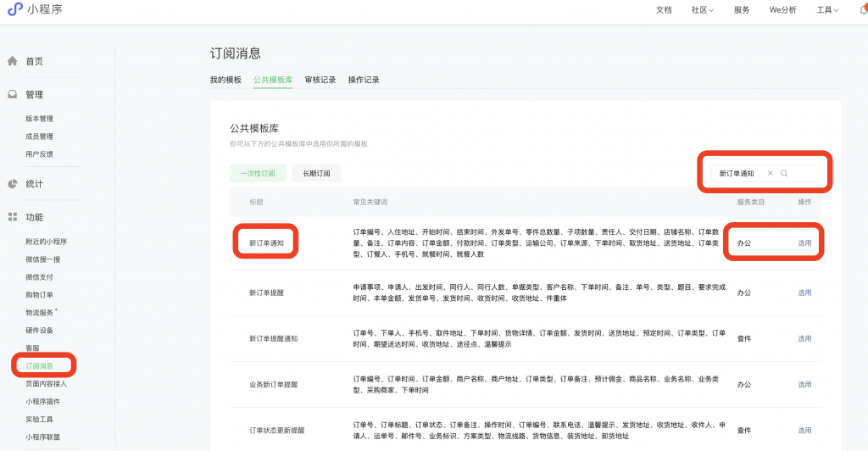868x451 pixels.
Task: Open the home icon in sidebar
Action: (12, 61)
